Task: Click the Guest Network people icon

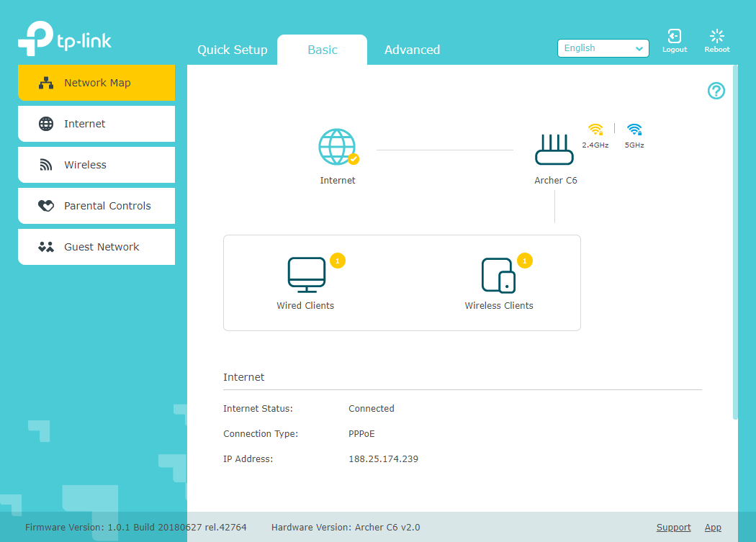Action: click(46, 247)
